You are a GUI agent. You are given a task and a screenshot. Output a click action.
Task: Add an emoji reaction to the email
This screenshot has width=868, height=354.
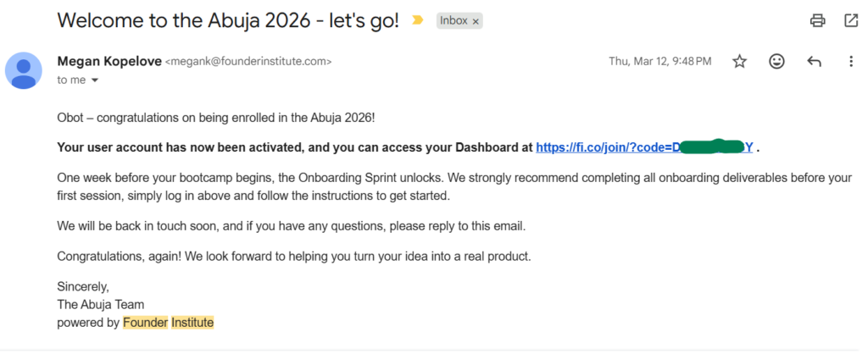pos(776,61)
